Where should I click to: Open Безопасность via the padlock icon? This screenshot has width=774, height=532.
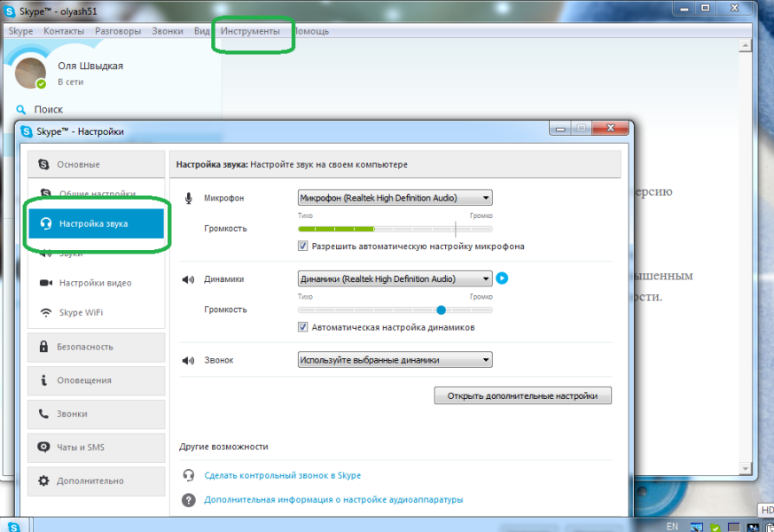[44, 347]
